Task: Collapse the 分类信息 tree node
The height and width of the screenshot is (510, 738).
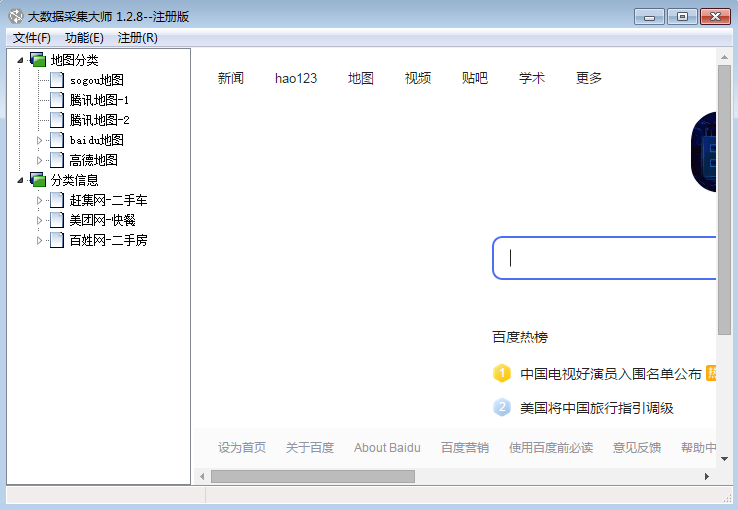Action: [x=20, y=180]
